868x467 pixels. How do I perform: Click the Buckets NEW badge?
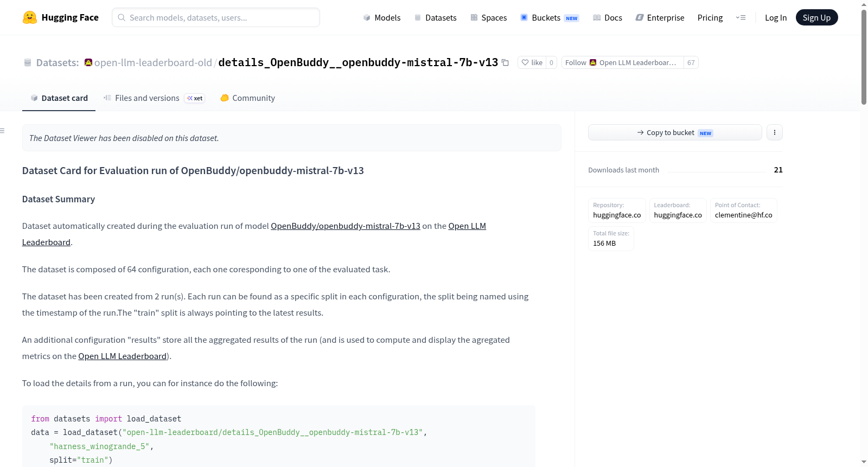572,18
